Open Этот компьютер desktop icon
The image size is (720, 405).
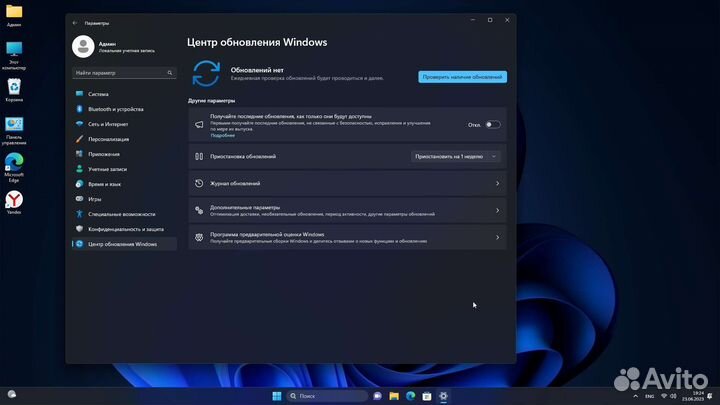click(14, 55)
